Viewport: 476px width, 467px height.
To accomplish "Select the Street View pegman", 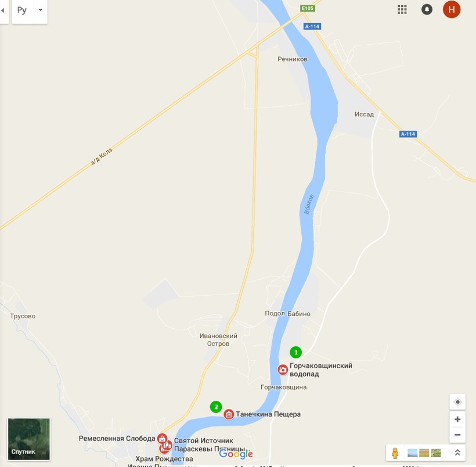I will tap(395, 452).
